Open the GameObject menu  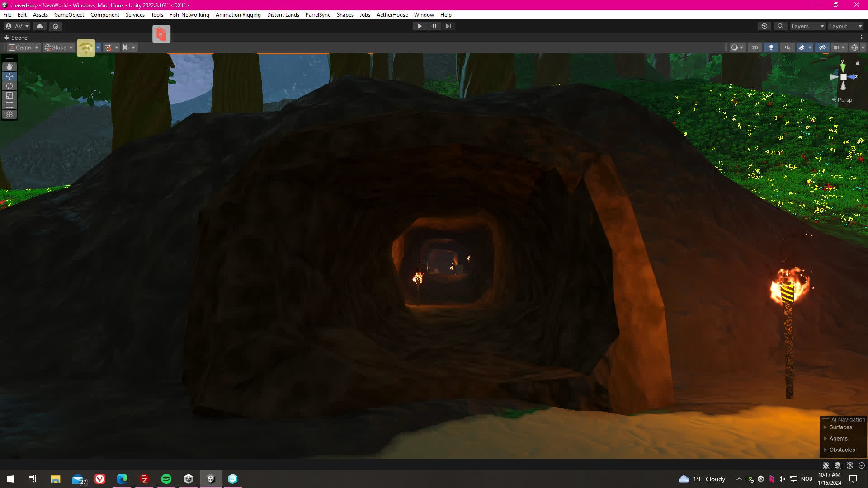69,15
